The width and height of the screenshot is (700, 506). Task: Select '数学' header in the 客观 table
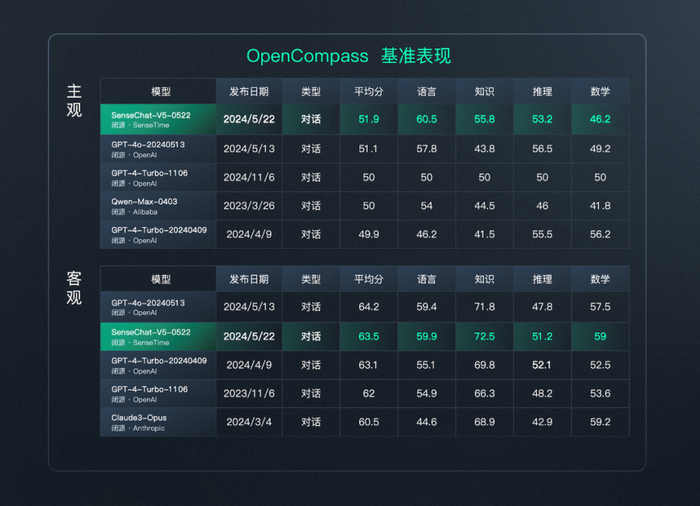[600, 279]
